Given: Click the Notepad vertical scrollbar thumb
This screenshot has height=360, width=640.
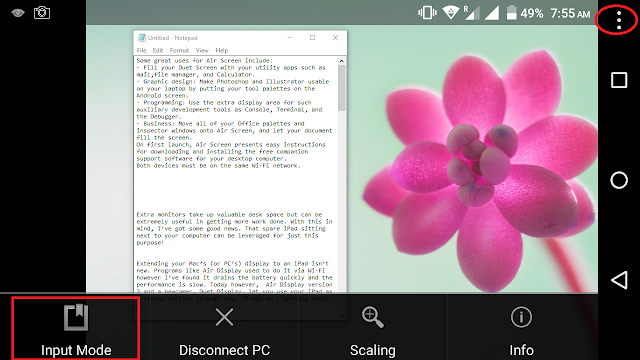Looking at the screenshot, I should point(342,88).
